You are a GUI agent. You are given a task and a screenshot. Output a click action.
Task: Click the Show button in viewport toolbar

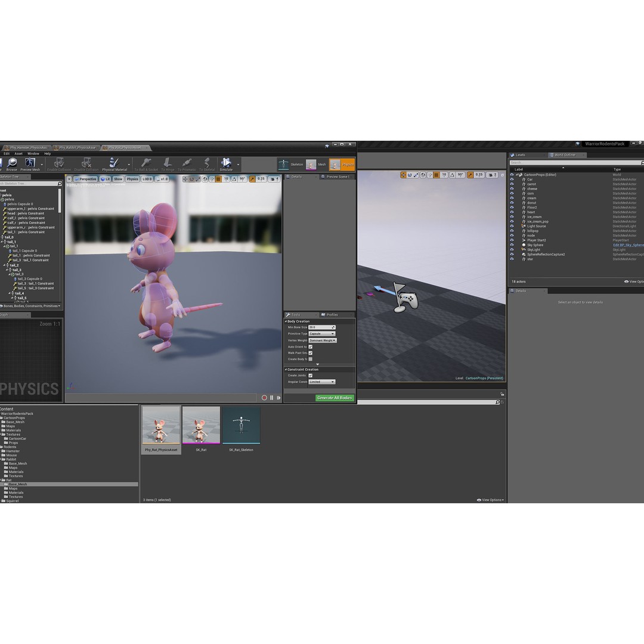pos(118,179)
